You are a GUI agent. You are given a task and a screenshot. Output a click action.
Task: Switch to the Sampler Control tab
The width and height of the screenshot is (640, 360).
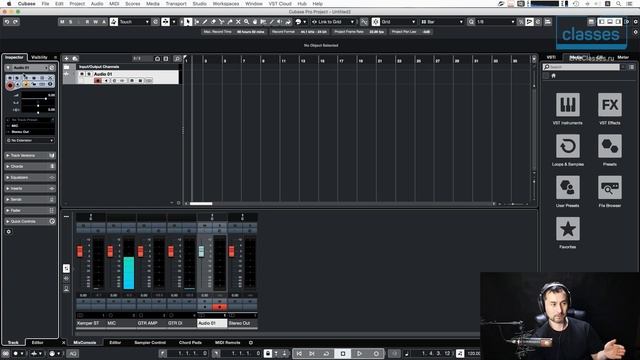click(x=150, y=342)
